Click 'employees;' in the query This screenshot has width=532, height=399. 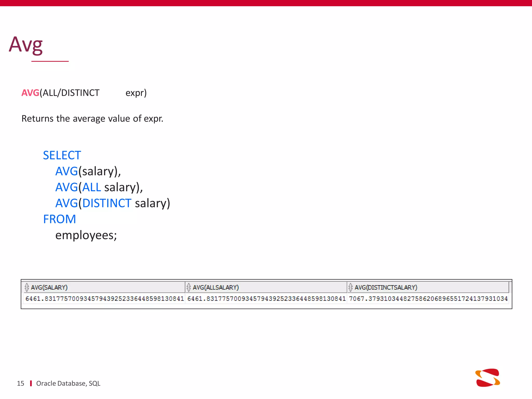tap(86, 236)
